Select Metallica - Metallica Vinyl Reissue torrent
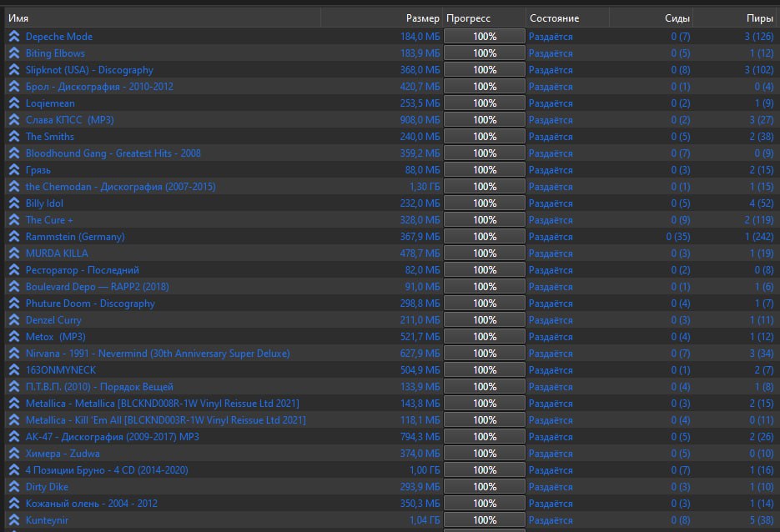Screen dimensions: 780x532 pyautogui.click(x=163, y=404)
